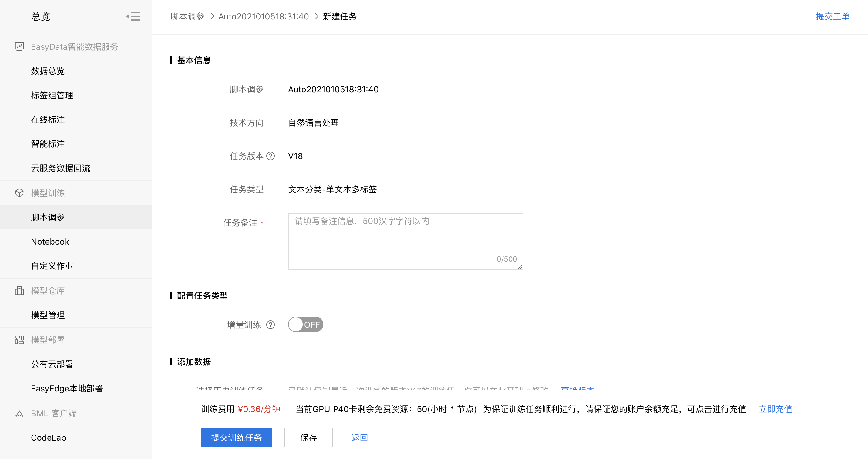Click the 基本信息 section heading
This screenshot has width=868, height=460.
(x=194, y=60)
